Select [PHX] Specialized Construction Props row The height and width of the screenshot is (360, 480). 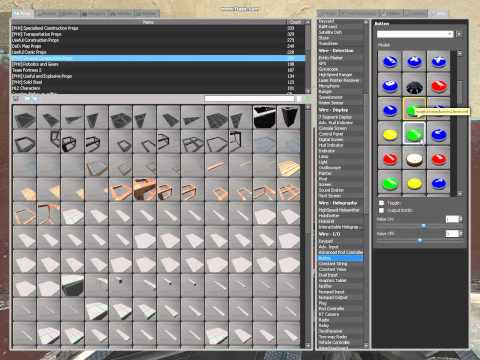click(158, 28)
